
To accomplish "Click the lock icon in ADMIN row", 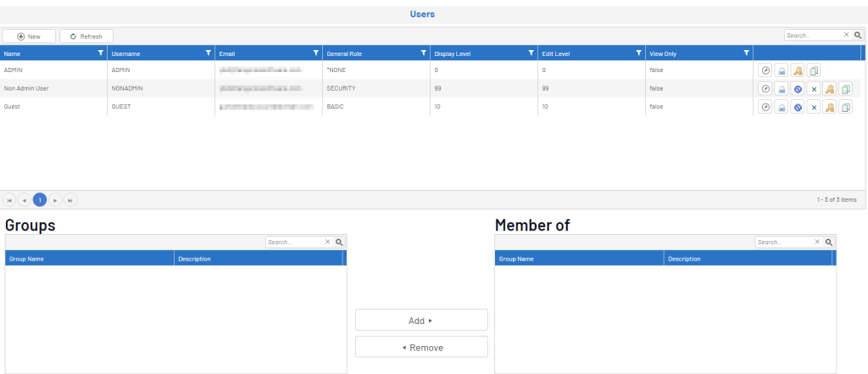I will [x=781, y=70].
